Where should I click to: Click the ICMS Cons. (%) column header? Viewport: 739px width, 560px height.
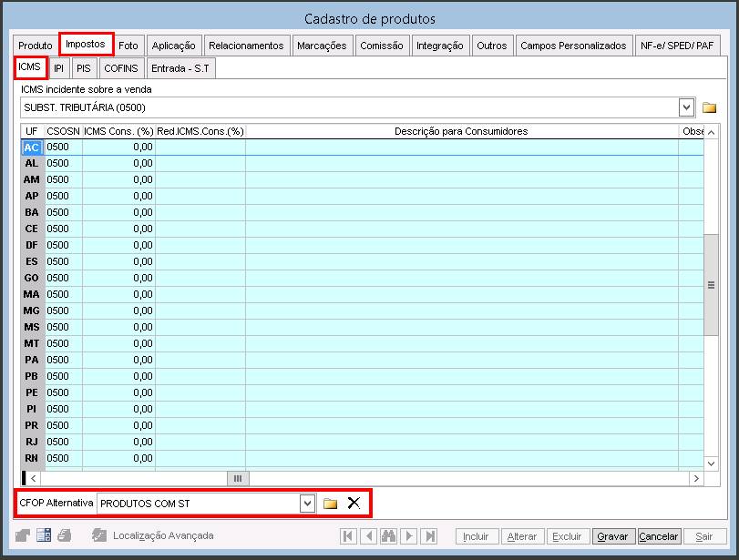(118, 131)
